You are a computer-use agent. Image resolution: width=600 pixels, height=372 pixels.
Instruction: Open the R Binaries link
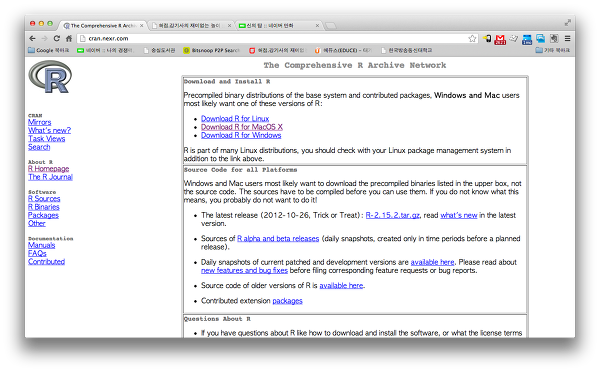pyautogui.click(x=44, y=207)
